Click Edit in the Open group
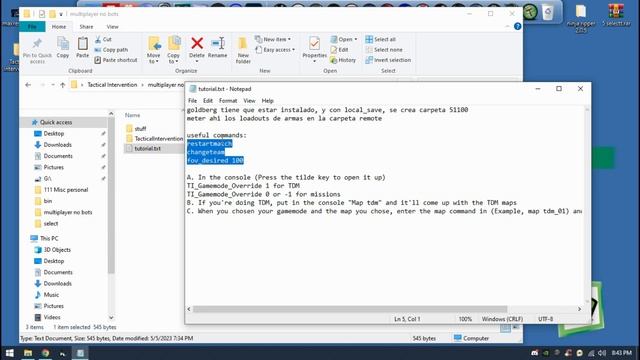640x360 pixels. pos(340,49)
